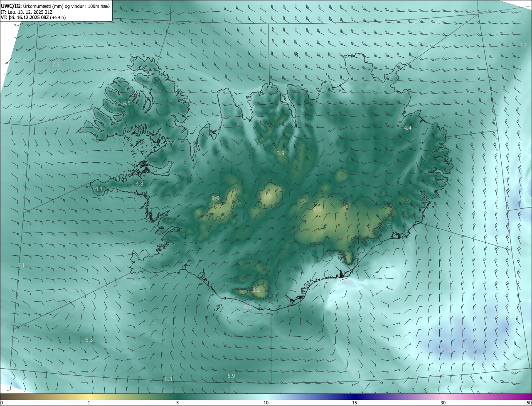Click the 4.4 value on the Snæfellsnes peninsula tip
Image resolution: width=532 pixels, height=406 pixels.
[x=99, y=188]
